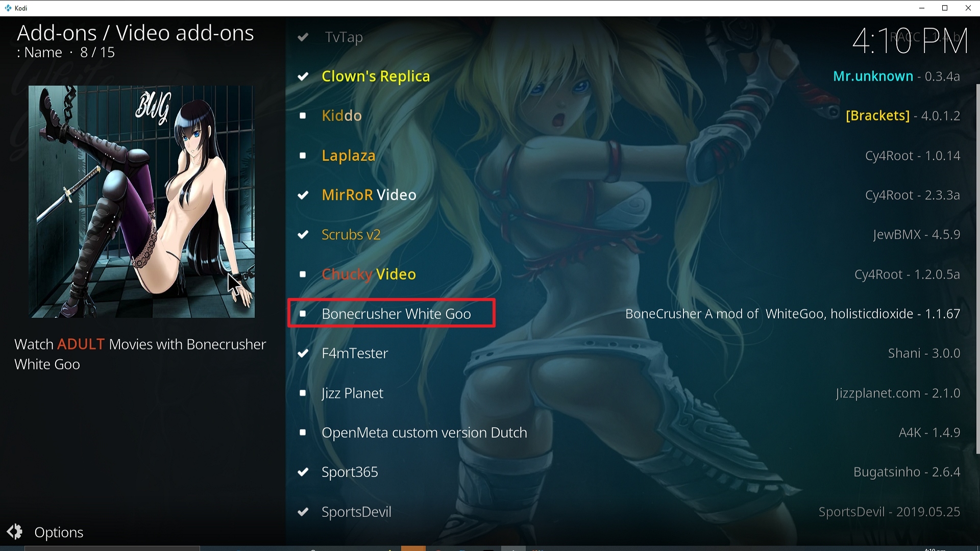The height and width of the screenshot is (551, 980).
Task: Click 'Jizzplanet.com - 2.1.0' version text
Action: (898, 393)
